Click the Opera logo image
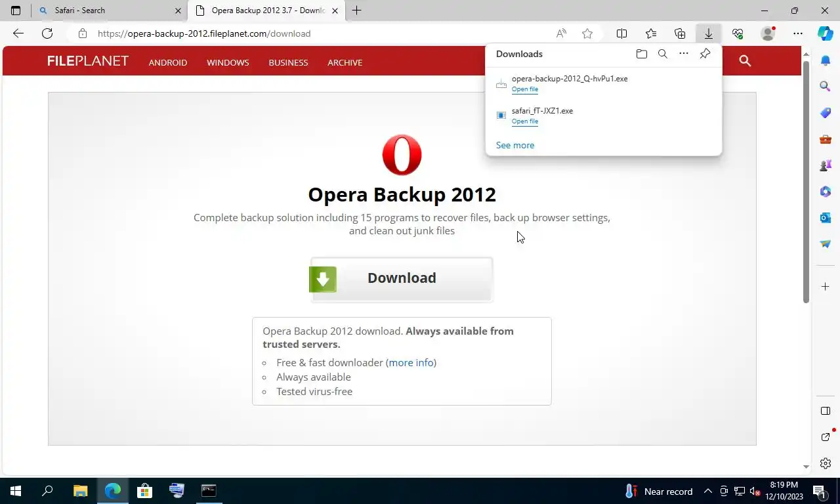The width and height of the screenshot is (840, 504). pyautogui.click(x=402, y=155)
